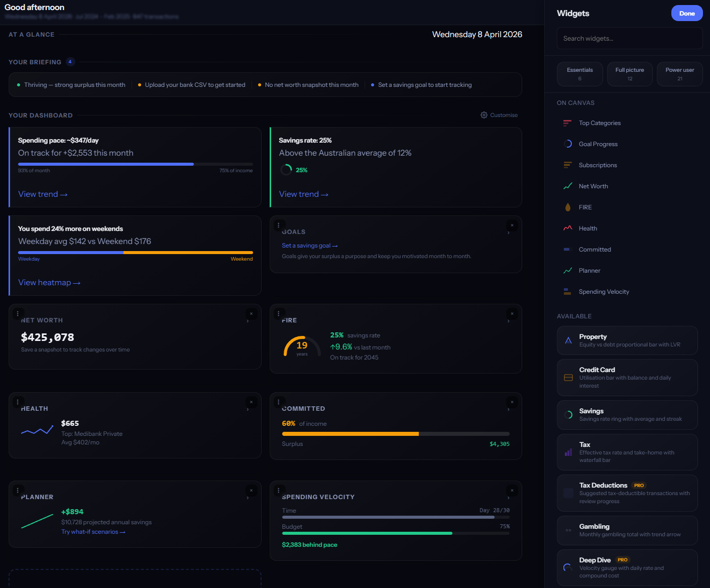The width and height of the screenshot is (710, 588).
Task: Remove the FIRE widget from canvas
Action: coord(512,314)
